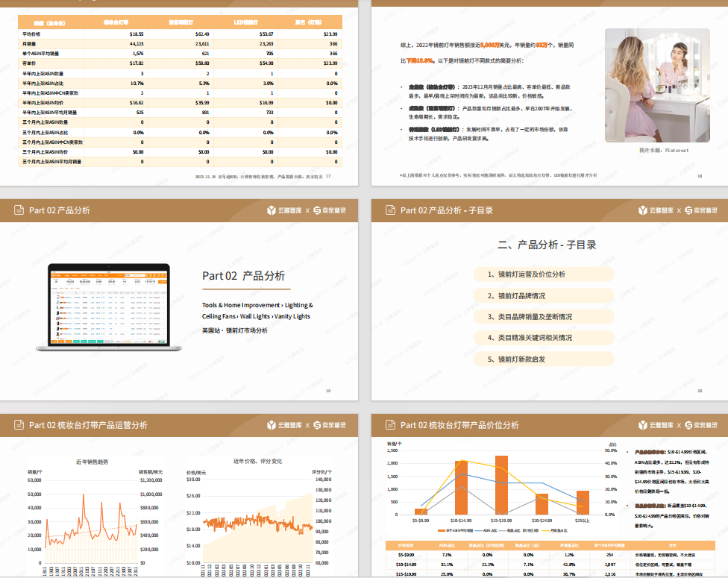
Task: Click document icon in "产品分析 - 子目录" header
Action: click(390, 210)
